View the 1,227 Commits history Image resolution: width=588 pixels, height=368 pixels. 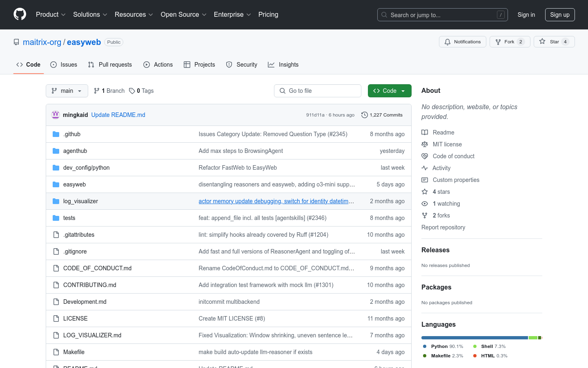coord(382,115)
